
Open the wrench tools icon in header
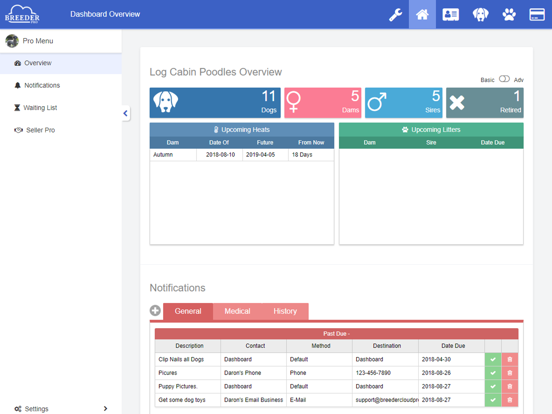(x=395, y=15)
